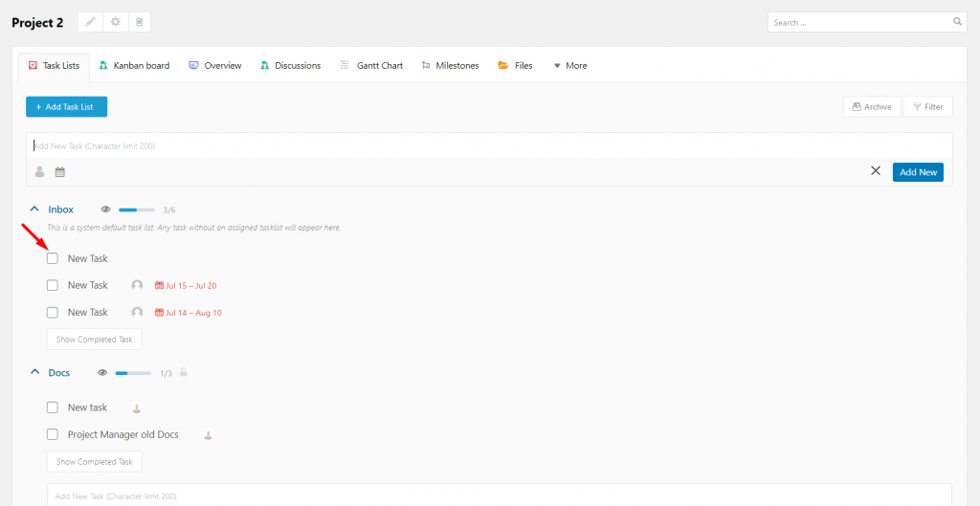Click the calendar icon beside Jul 14 – Aug 10

pos(159,313)
